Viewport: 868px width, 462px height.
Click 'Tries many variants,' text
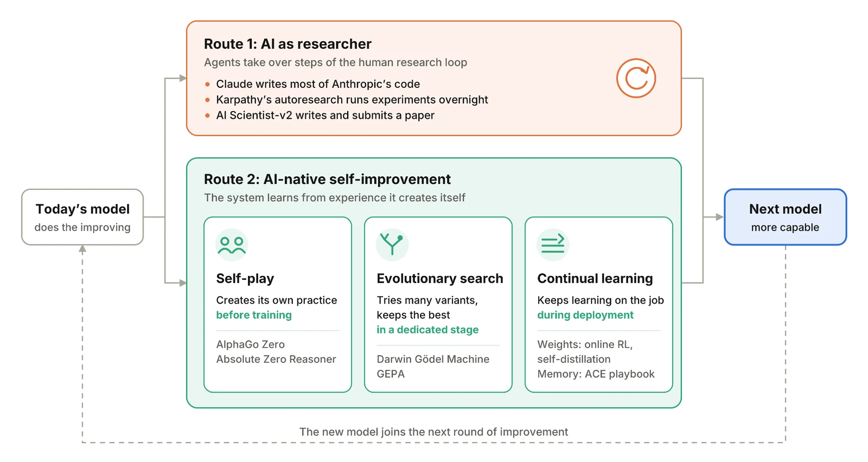(x=427, y=300)
